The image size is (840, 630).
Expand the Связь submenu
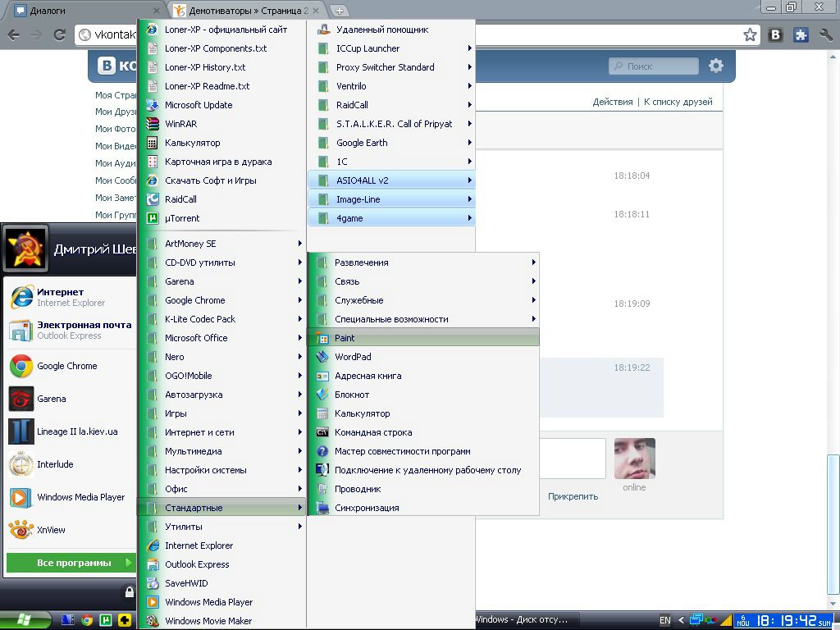(x=422, y=281)
